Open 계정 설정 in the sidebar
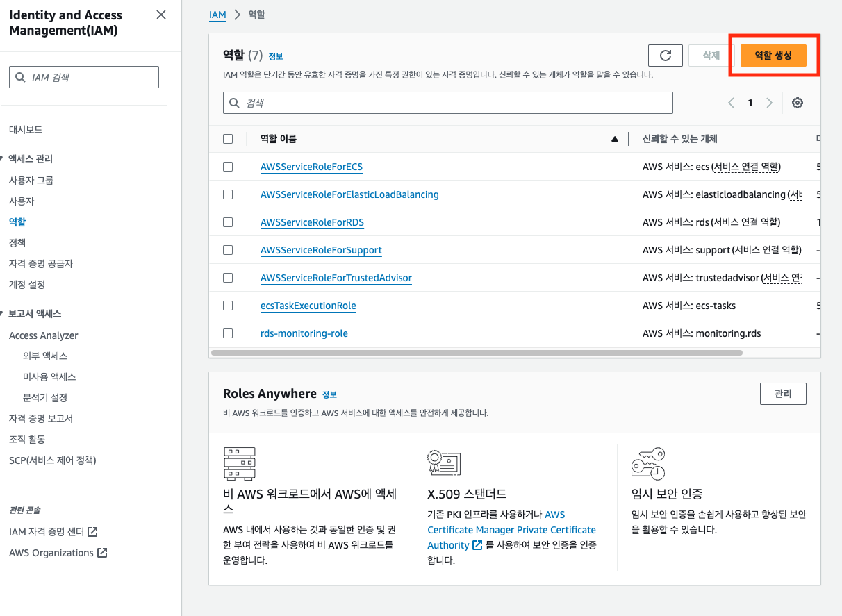This screenshot has width=842, height=616. pyautogui.click(x=27, y=285)
